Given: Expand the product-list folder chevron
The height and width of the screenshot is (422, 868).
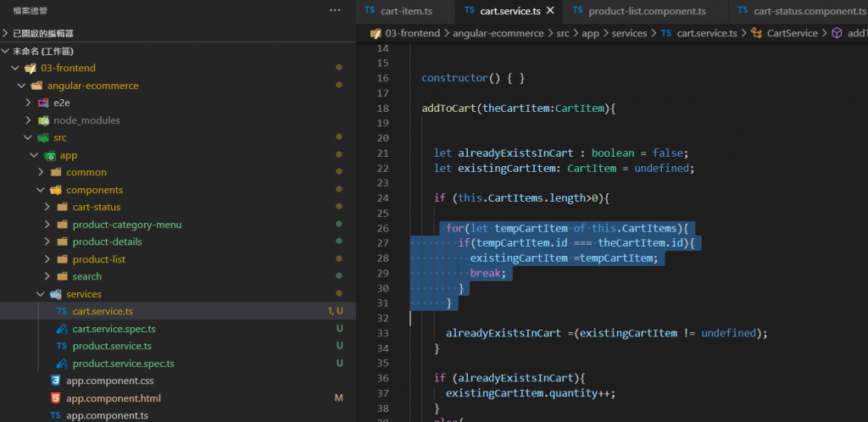Looking at the screenshot, I should (x=47, y=259).
